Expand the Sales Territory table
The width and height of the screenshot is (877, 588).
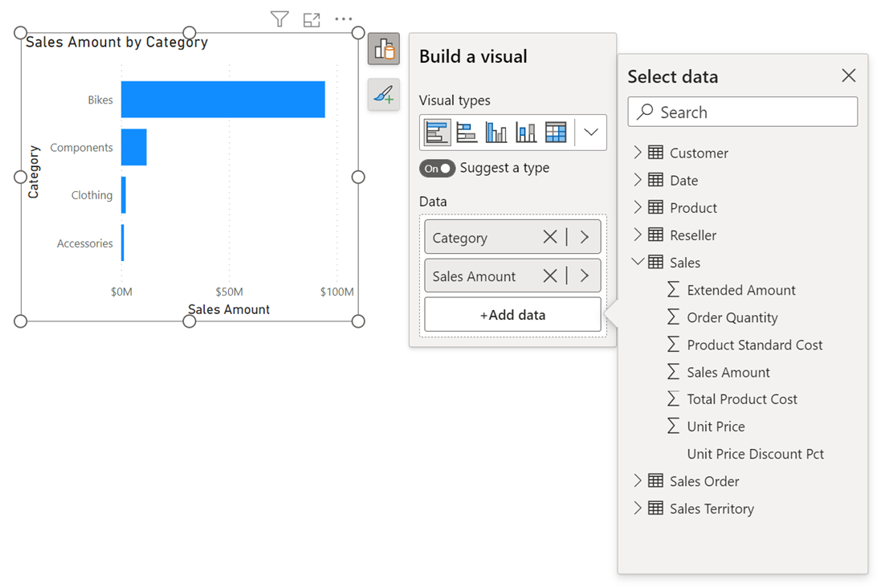[638, 508]
